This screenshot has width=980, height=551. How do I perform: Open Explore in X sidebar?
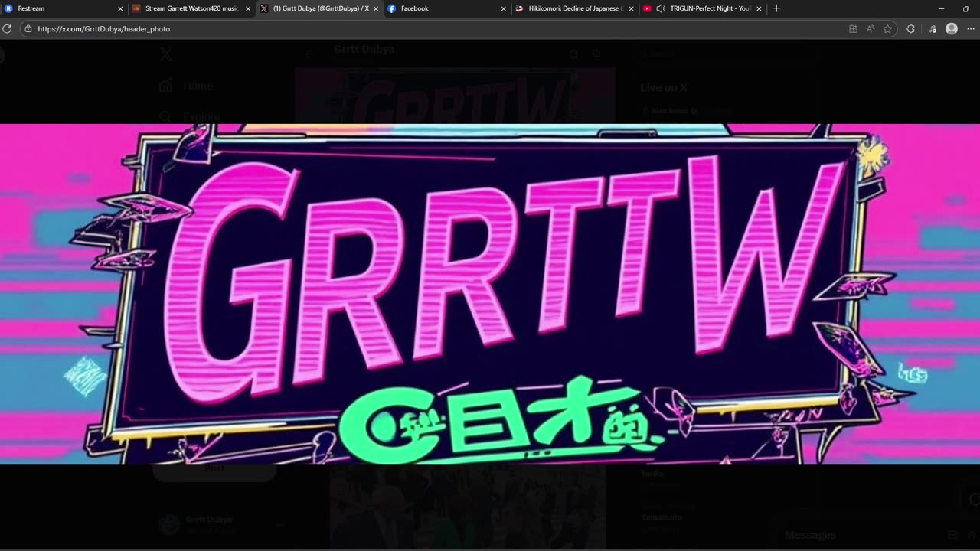tap(190, 116)
